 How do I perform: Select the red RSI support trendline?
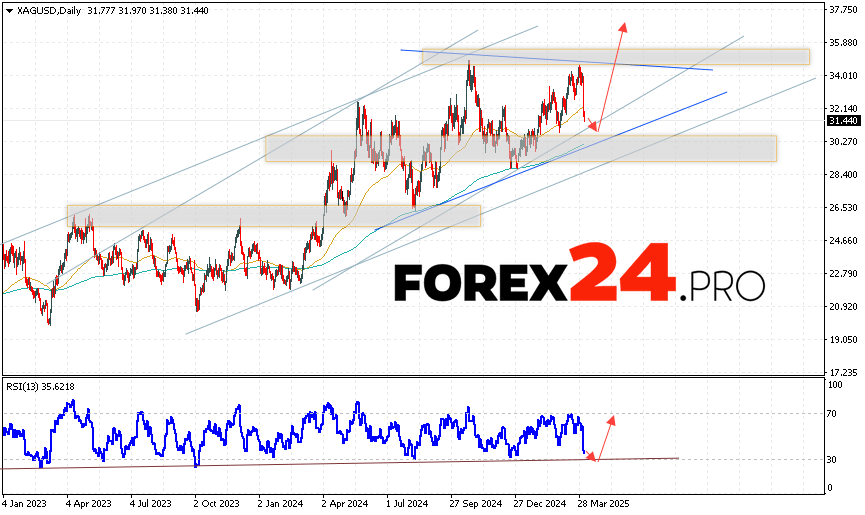300,463
